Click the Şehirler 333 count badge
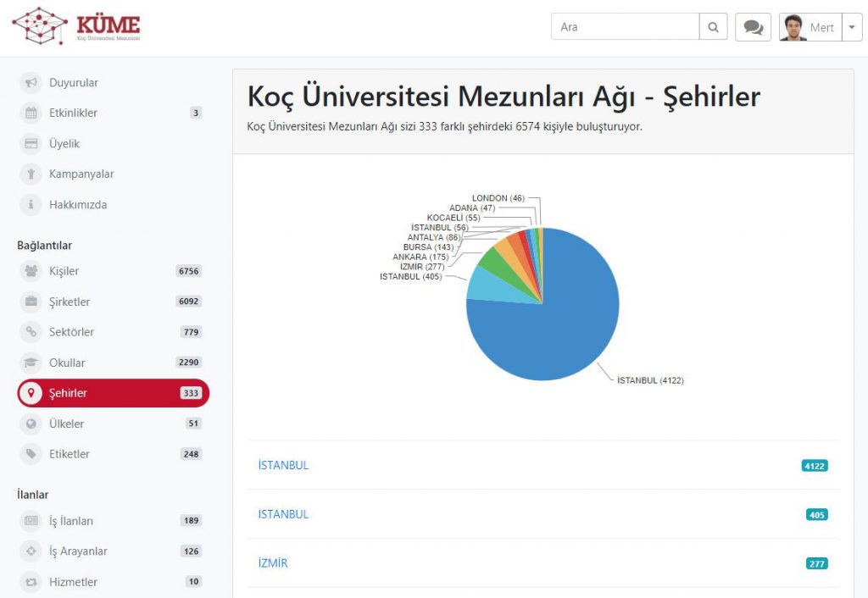The height and width of the screenshot is (598, 868). [191, 393]
